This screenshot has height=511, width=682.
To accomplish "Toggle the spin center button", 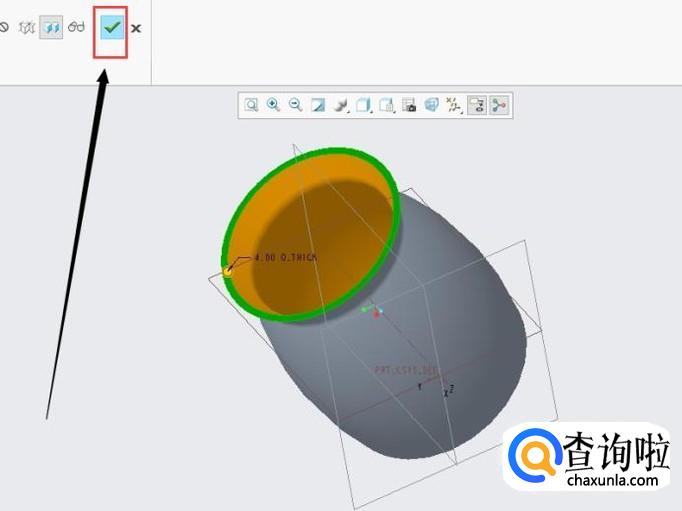I will [499, 105].
